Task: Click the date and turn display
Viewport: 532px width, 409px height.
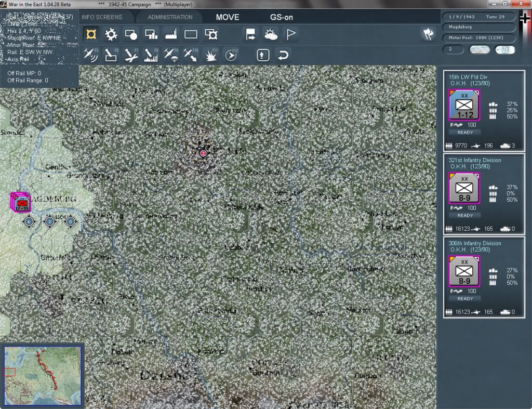Action: click(x=478, y=17)
